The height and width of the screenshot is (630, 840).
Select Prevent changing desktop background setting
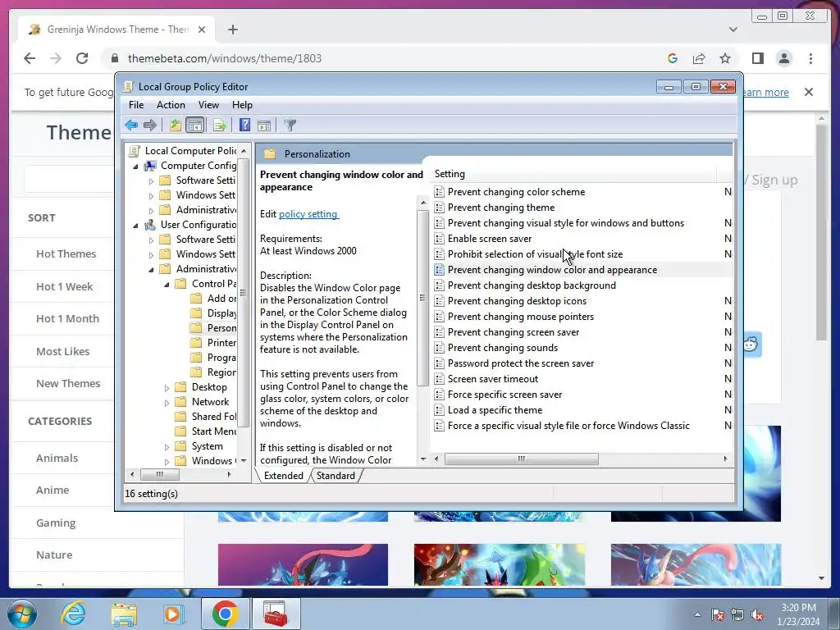tap(532, 285)
